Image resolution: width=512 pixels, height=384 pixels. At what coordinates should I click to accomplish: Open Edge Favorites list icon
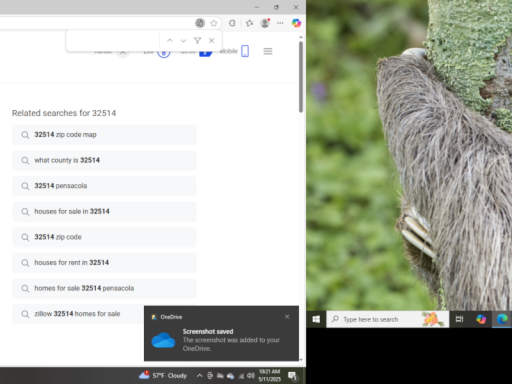(x=249, y=23)
